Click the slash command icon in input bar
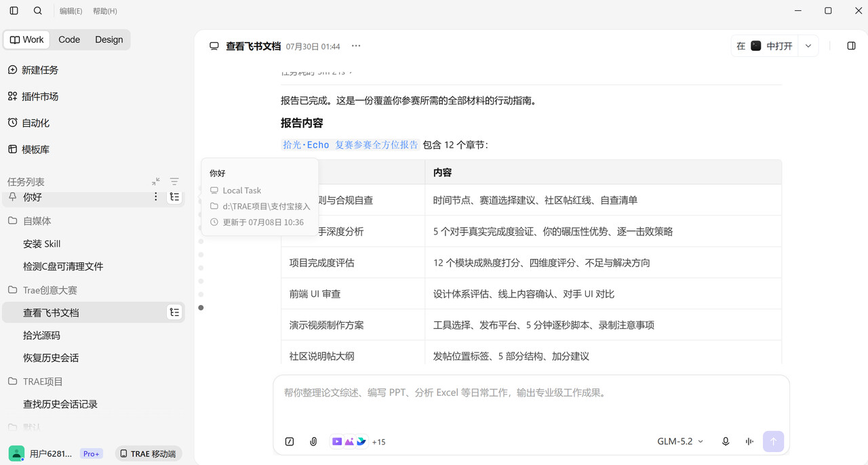The image size is (868, 465). point(290,441)
